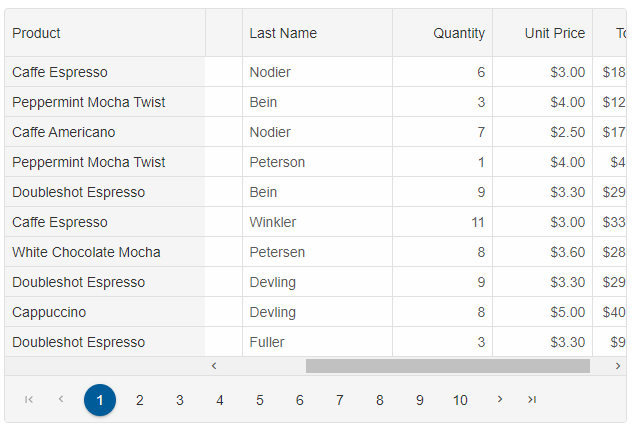Go to the first page arrow
Viewport: 633px width, 439px height.
(29, 400)
